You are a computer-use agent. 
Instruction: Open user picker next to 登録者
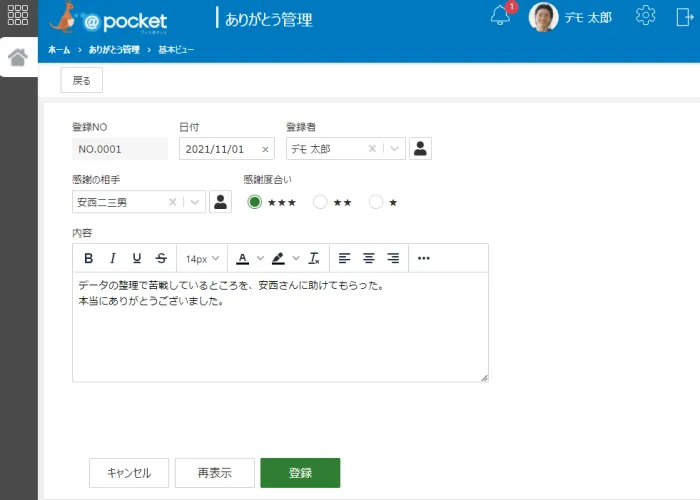point(420,149)
